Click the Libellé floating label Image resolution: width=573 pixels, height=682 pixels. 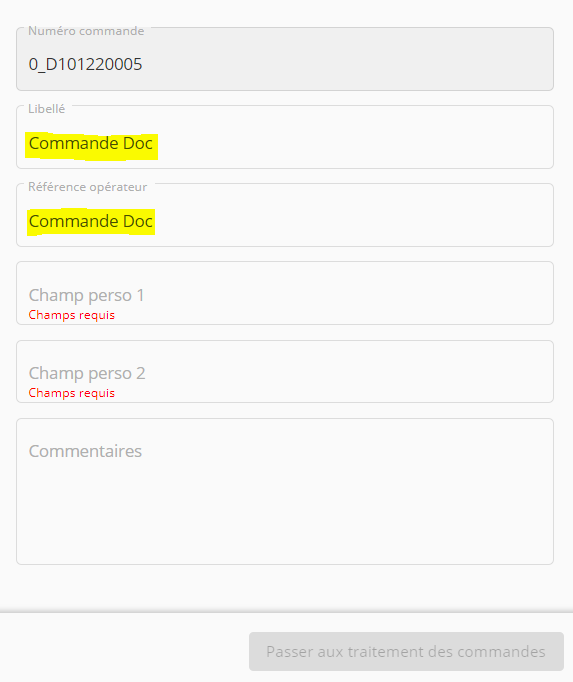tap(47, 109)
